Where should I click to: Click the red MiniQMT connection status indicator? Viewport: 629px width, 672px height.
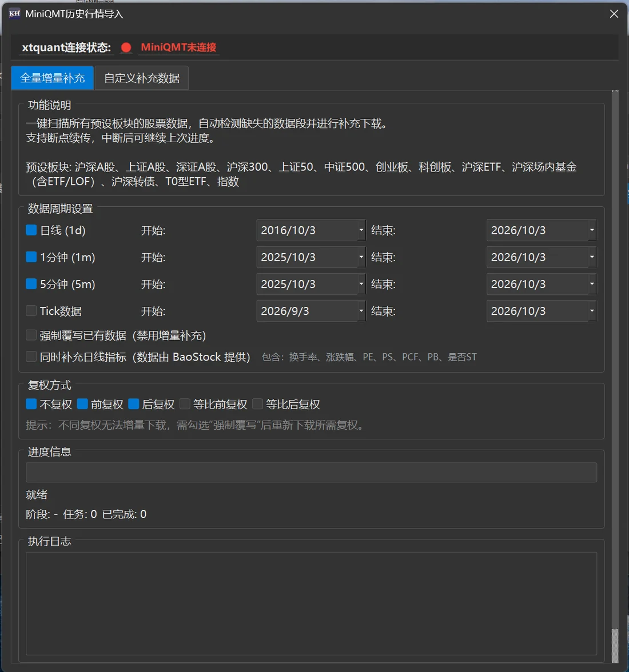coord(126,47)
